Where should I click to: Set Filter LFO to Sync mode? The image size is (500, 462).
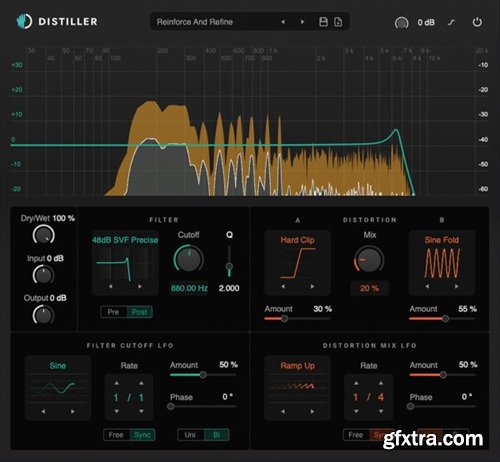click(142, 435)
